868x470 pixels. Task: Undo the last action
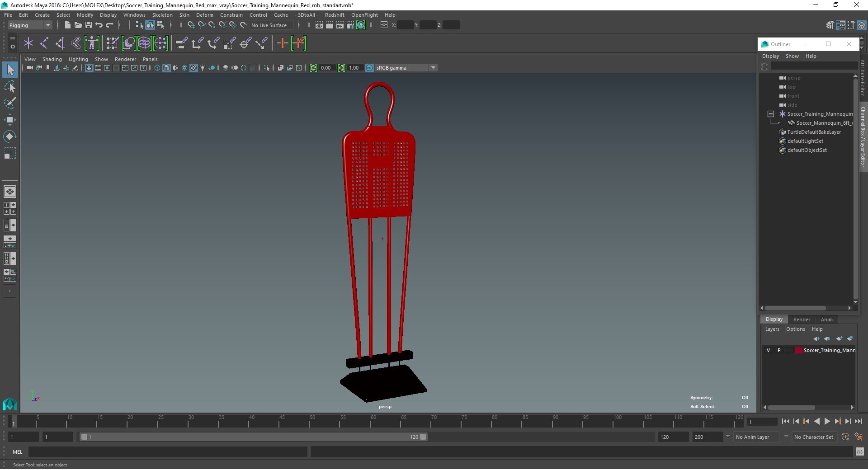pos(99,25)
